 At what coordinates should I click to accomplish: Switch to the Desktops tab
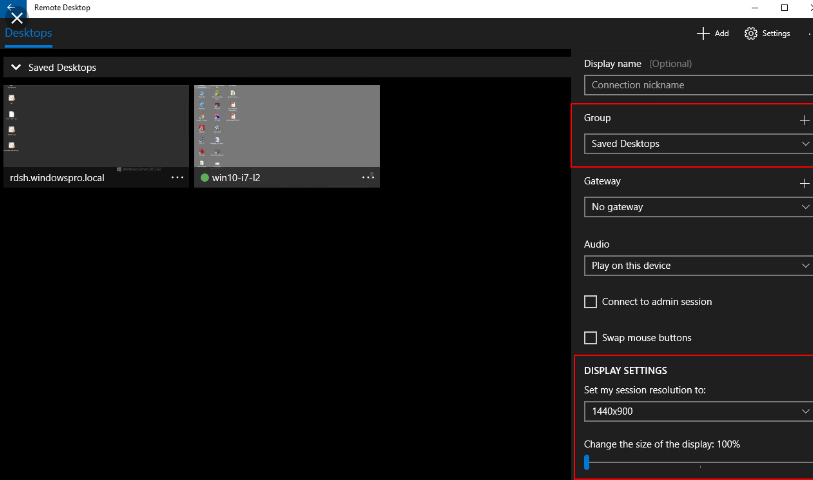pyautogui.click(x=29, y=33)
